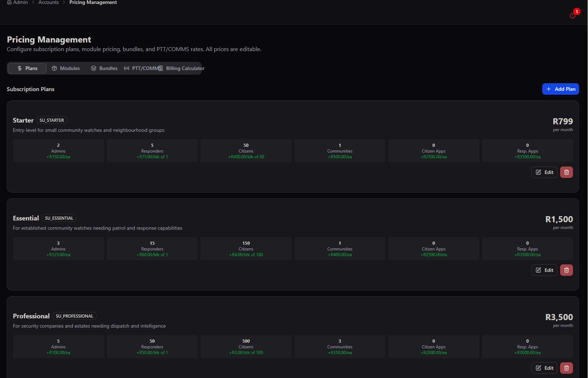
Task: Click the Professional plan description text
Action: [x=89, y=326]
